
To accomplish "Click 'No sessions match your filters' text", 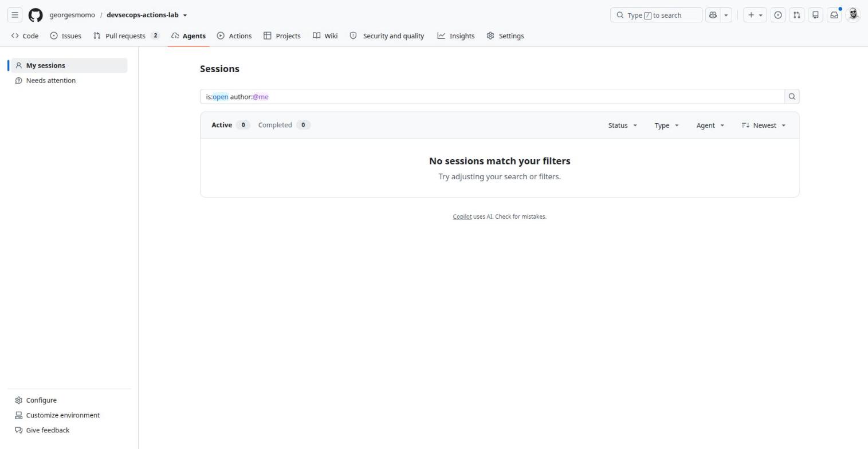I will [x=500, y=161].
